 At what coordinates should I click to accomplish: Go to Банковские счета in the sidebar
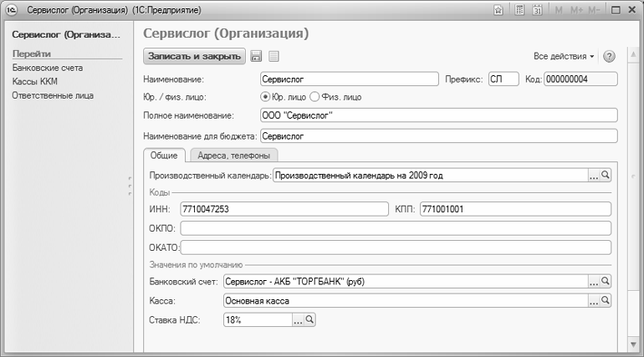(x=47, y=67)
